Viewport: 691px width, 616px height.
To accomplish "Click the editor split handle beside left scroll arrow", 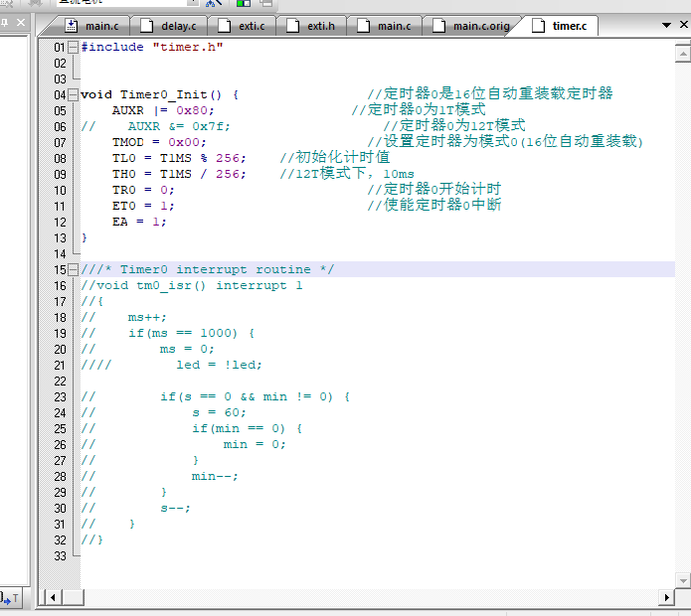I will 42,597.
